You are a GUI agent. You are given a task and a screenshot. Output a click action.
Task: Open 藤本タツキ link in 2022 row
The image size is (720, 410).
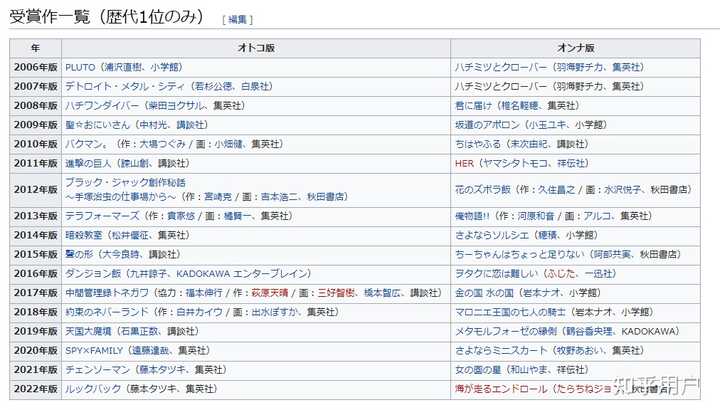point(153,389)
